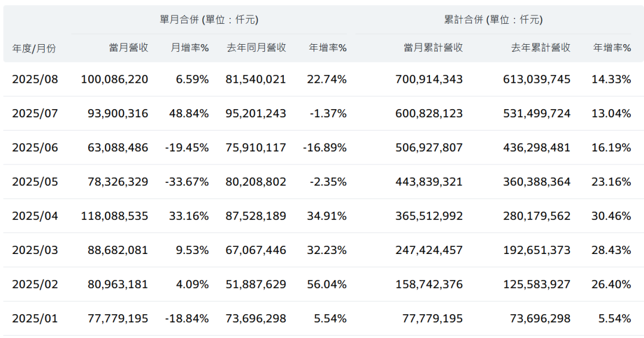Viewport: 644px width, 338px height.
Task: Click the 當月營收 column header
Action: pos(129,48)
